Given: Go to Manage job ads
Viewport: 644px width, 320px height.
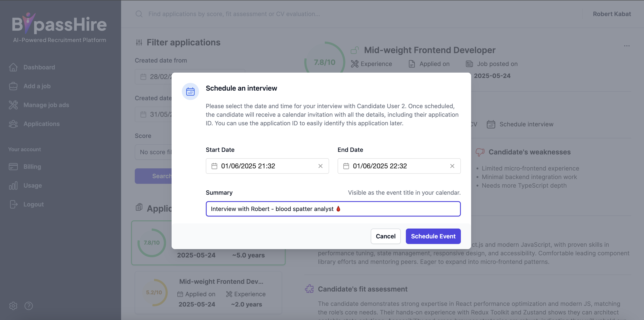Looking at the screenshot, I should pyautogui.click(x=46, y=105).
